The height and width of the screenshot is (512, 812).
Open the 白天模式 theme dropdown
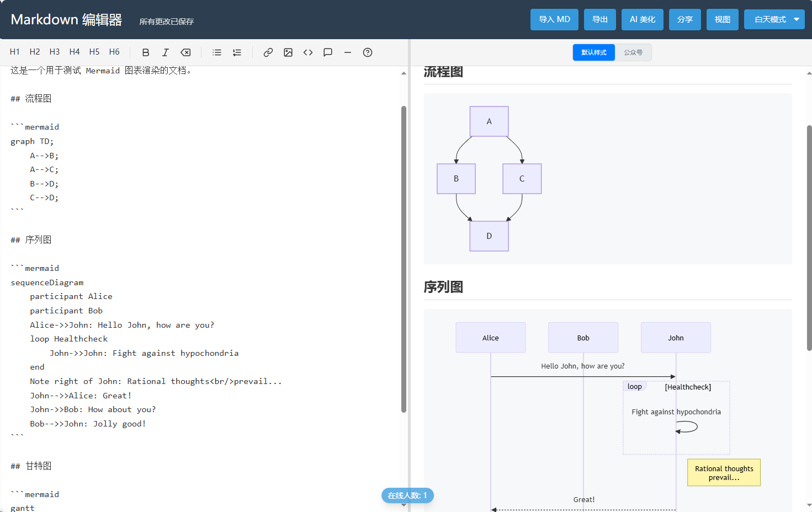(774, 19)
